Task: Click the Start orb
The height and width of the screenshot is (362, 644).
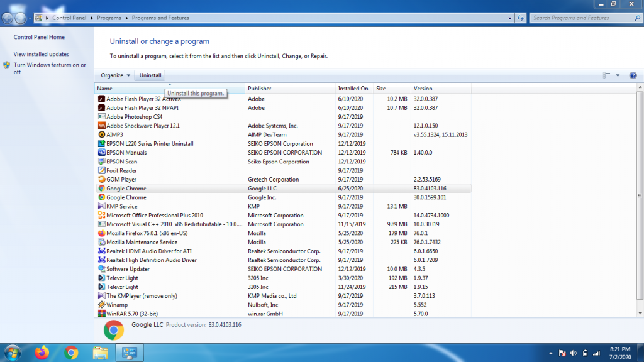Action: point(13,353)
